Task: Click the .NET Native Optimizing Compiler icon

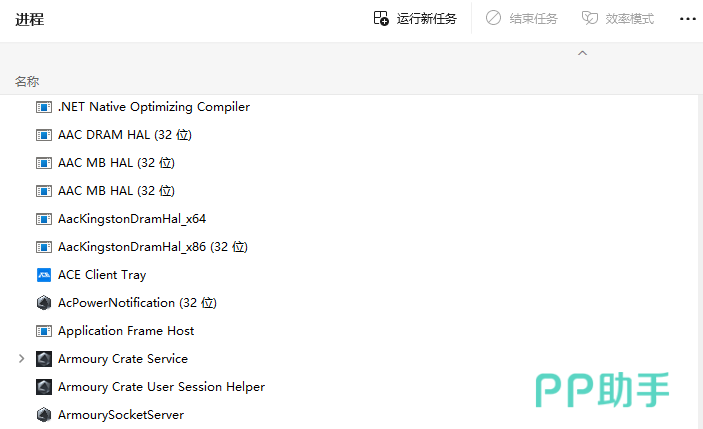Action: [44, 107]
